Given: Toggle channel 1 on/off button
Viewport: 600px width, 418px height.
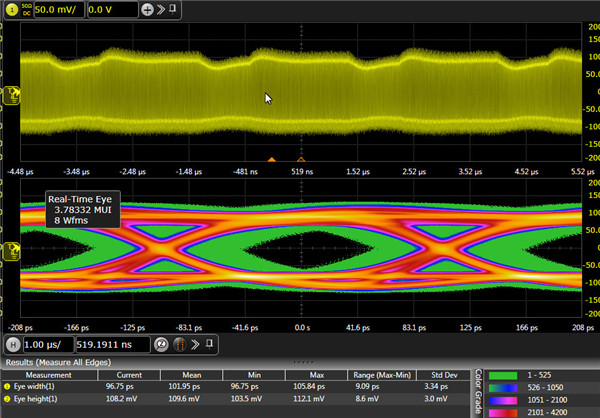Looking at the screenshot, I should [x=13, y=8].
